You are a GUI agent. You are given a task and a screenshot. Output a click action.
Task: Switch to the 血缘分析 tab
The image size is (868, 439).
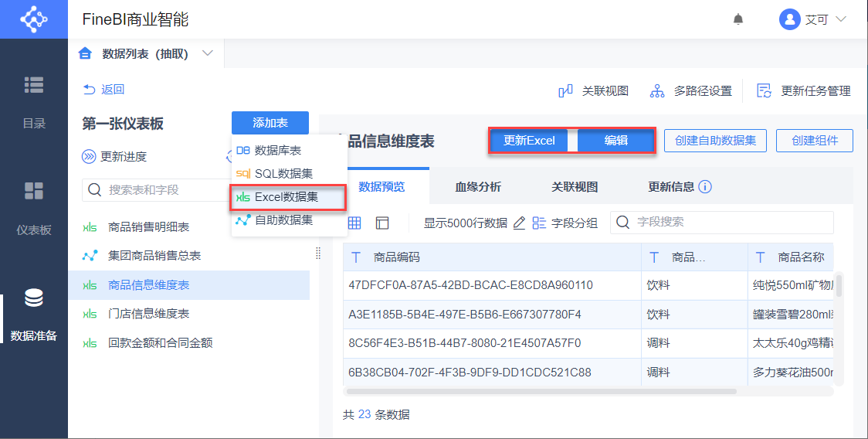[x=478, y=187]
